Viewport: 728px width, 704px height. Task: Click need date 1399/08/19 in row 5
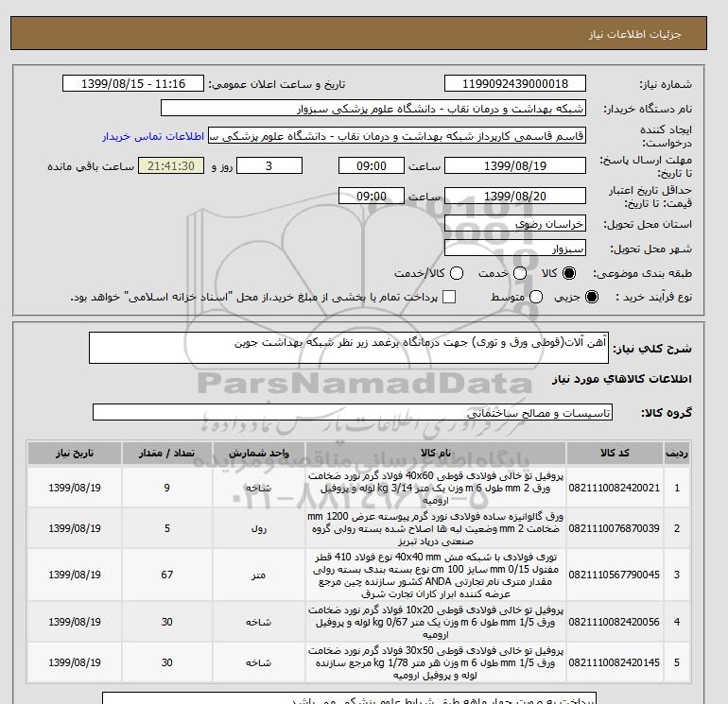(x=75, y=662)
